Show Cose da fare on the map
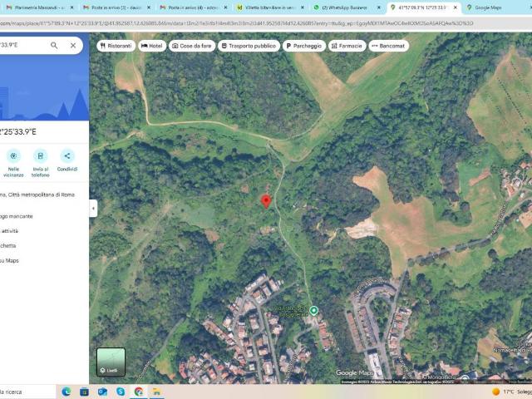The width and height of the screenshot is (532, 399). [x=192, y=46]
